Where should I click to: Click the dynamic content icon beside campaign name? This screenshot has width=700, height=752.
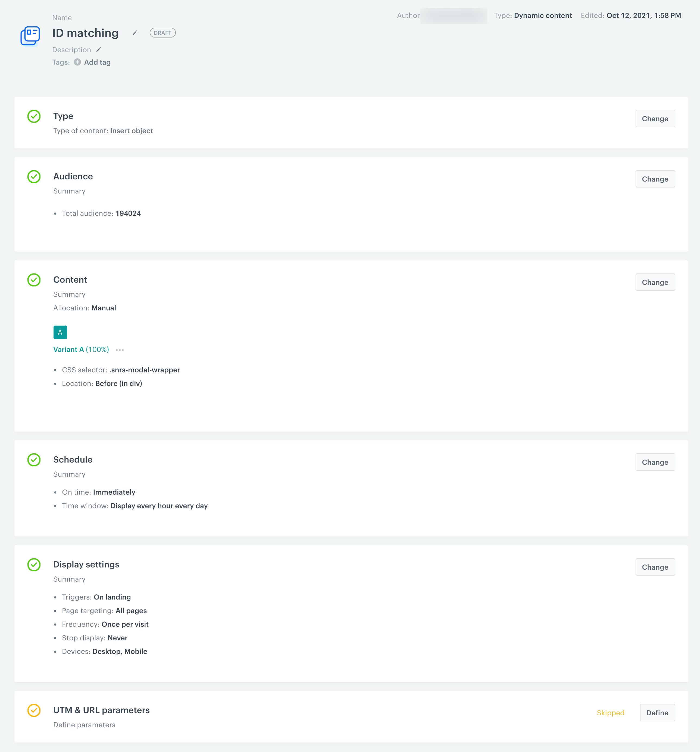[x=30, y=36]
